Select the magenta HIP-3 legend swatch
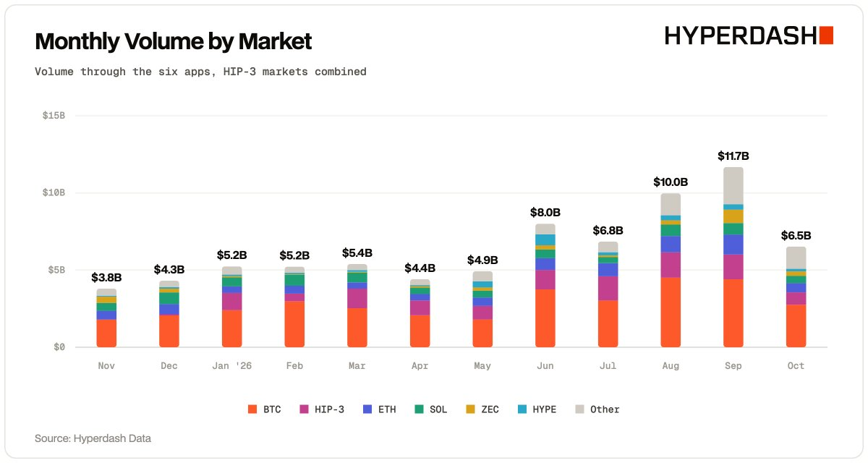868x463 pixels. [305, 409]
